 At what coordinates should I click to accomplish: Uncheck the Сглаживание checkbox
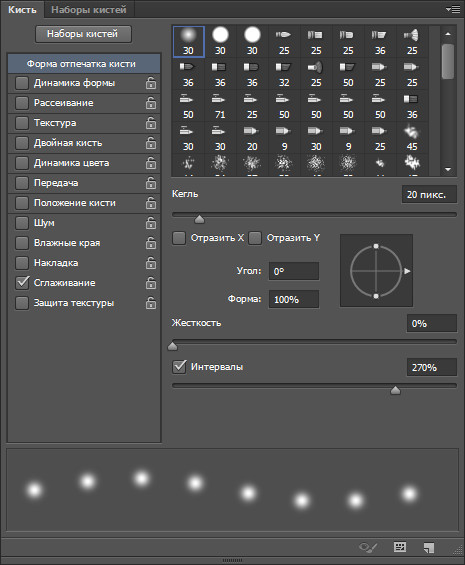click(x=22, y=283)
